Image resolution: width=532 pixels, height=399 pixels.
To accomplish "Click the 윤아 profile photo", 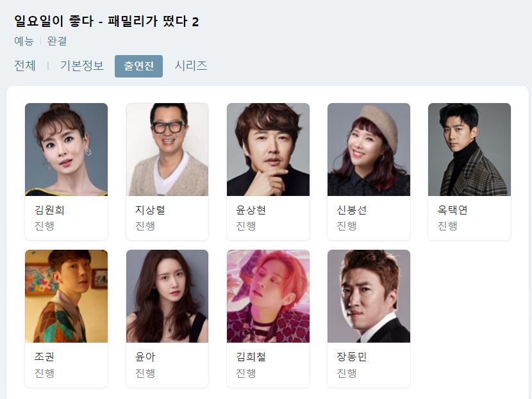I will [x=167, y=297].
